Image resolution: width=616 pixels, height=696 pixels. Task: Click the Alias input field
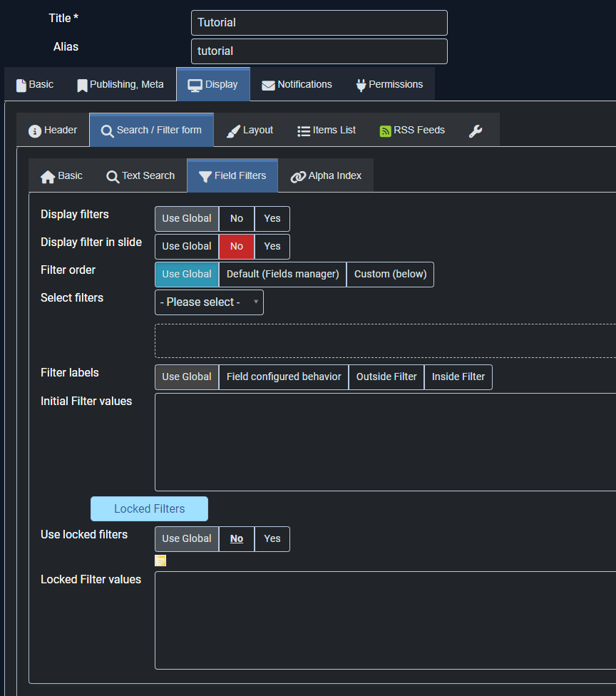point(319,51)
